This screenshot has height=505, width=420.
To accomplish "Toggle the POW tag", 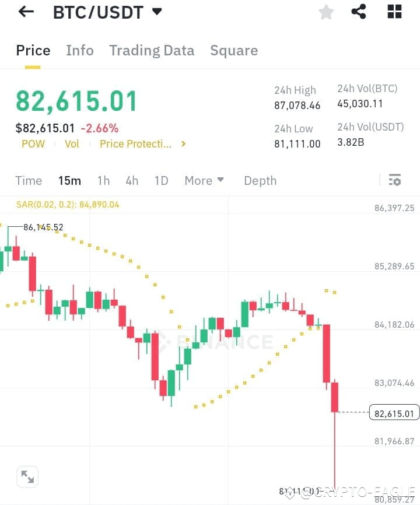I will click(33, 144).
